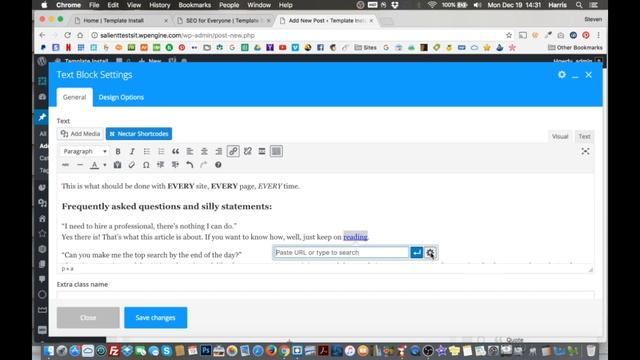Click the insert/edit link icon
Image resolution: width=640 pixels, height=360 pixels.
coord(233,151)
